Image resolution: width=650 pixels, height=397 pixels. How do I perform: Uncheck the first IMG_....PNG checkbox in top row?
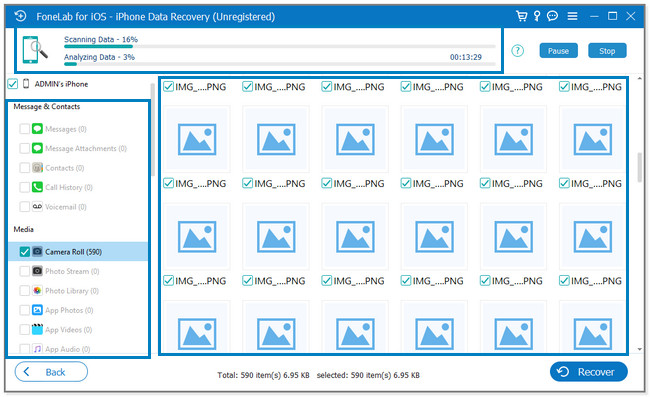[168, 87]
